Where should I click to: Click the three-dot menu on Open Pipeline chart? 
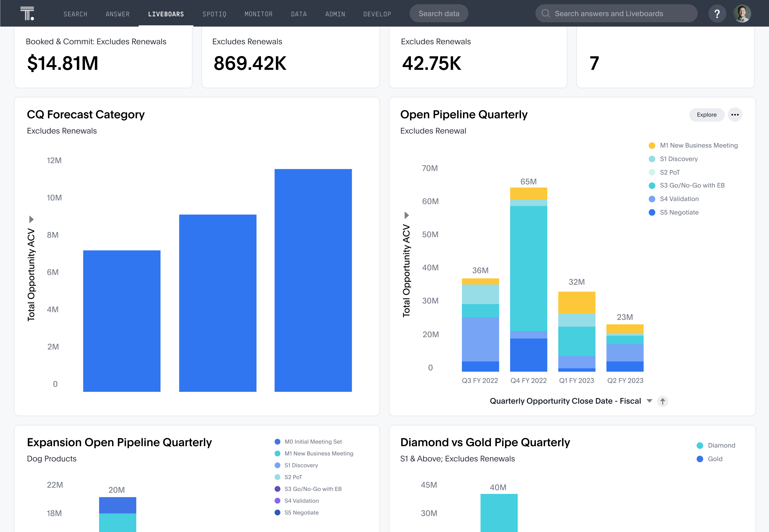[x=735, y=115]
